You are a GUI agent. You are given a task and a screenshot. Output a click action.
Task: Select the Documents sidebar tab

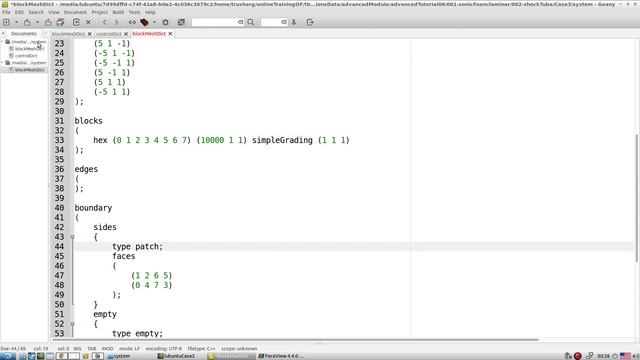pyautogui.click(x=24, y=33)
